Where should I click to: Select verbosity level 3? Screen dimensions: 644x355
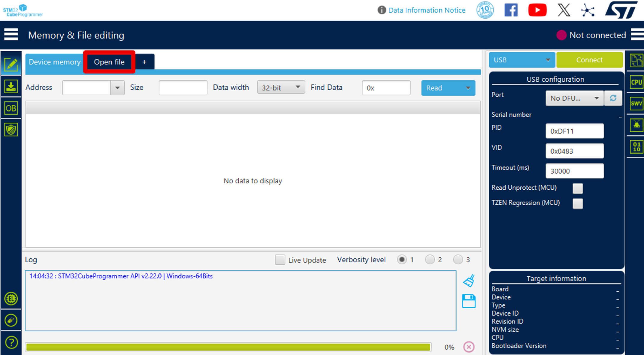[x=458, y=259]
